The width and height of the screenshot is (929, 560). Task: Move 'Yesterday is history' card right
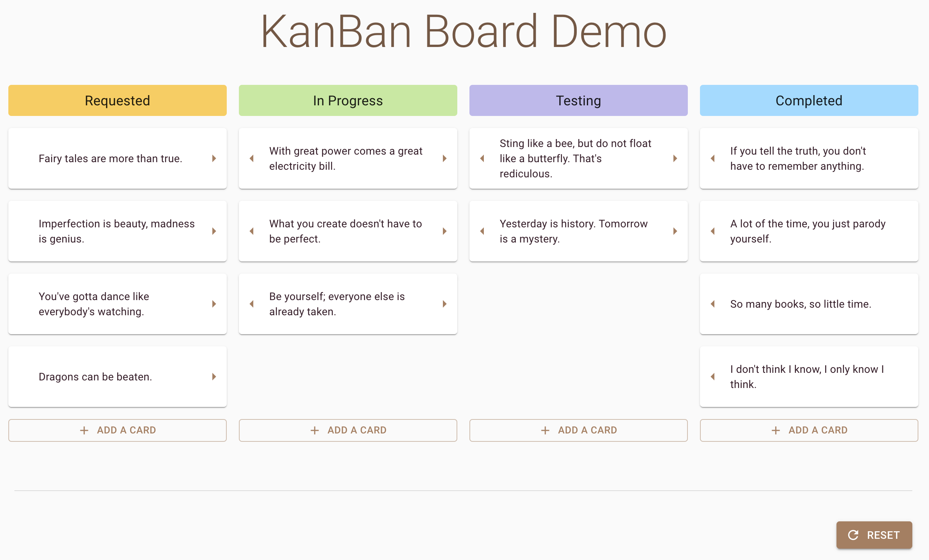[x=675, y=231]
